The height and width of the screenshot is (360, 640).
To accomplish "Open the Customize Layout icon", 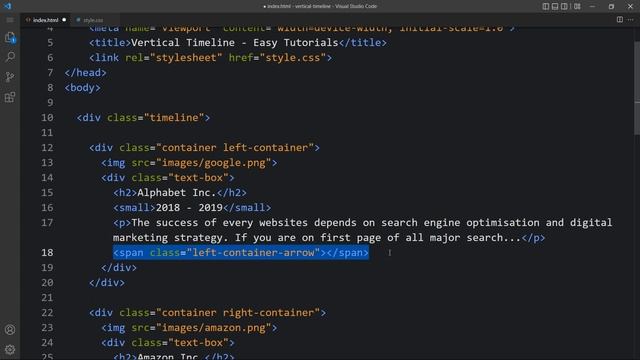I will pyautogui.click(x=577, y=6).
